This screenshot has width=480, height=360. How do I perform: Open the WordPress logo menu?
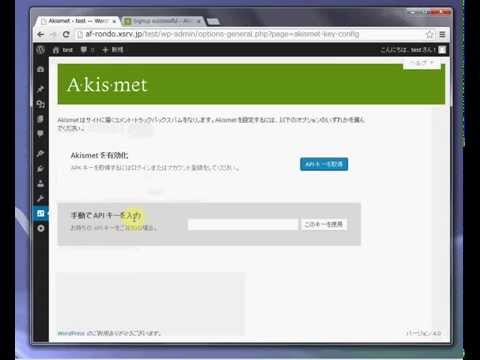click(x=41, y=50)
